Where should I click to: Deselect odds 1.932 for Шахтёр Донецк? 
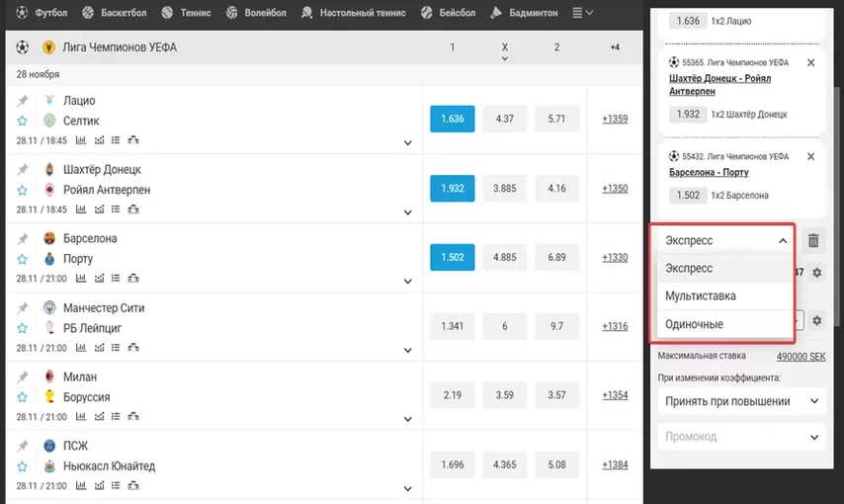pyautogui.click(x=453, y=188)
